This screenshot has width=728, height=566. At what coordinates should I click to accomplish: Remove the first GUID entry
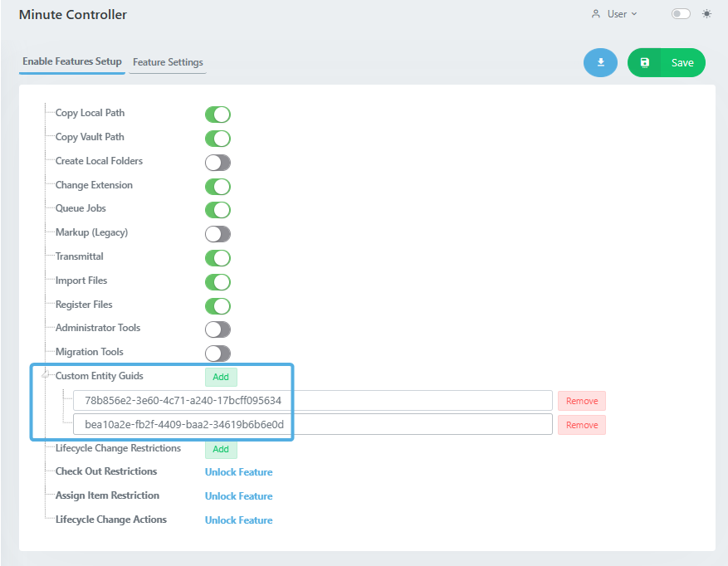click(x=581, y=400)
